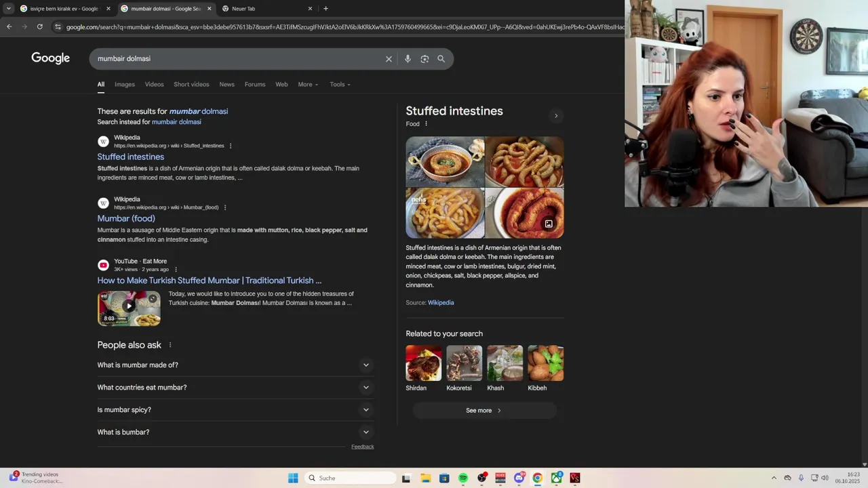Open Trending videos widget in taskbar

pos(35,478)
